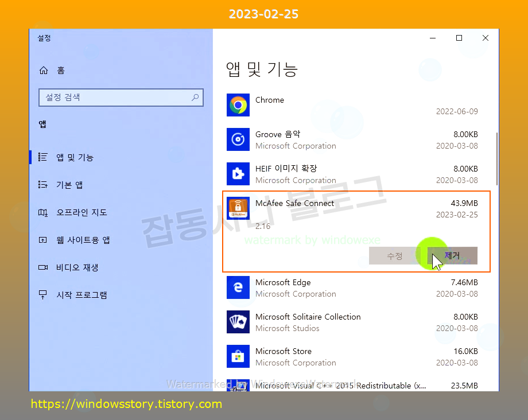Click the 7.46MB size of Microsoft Edge
This screenshot has width=528, height=420.
pyautogui.click(x=464, y=282)
